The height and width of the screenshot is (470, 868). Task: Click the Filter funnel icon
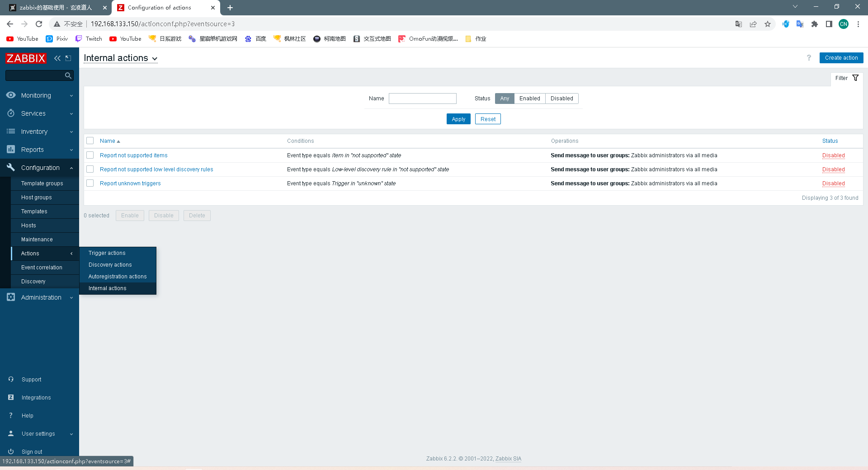[855, 78]
